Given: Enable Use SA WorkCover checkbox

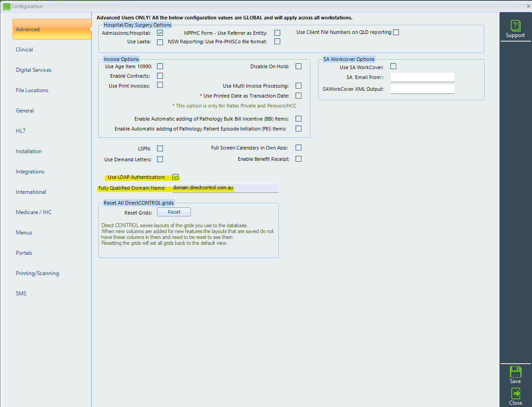Looking at the screenshot, I should (x=393, y=66).
